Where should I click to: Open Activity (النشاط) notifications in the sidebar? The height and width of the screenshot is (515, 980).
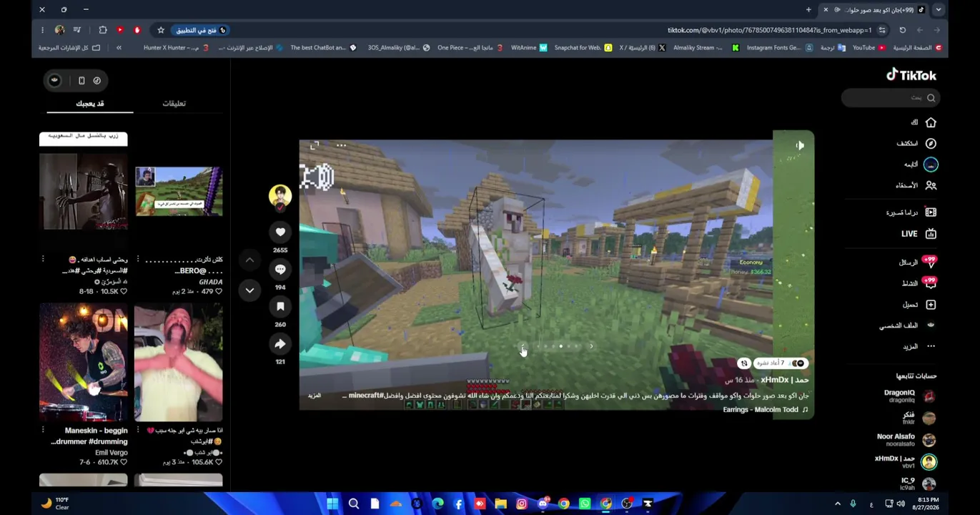[919, 283]
